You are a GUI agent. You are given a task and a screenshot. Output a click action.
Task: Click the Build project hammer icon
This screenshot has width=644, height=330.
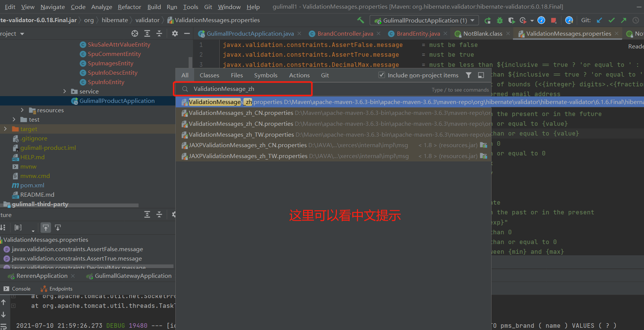click(361, 20)
